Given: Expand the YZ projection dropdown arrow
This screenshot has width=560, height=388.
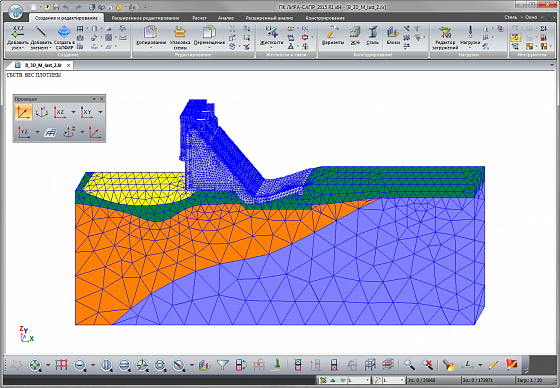Looking at the screenshot, I should tap(38, 132).
